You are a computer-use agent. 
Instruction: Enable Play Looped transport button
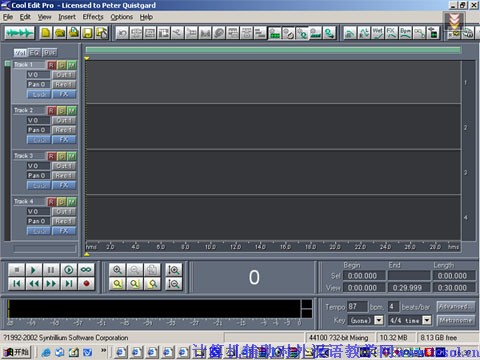[x=86, y=270]
